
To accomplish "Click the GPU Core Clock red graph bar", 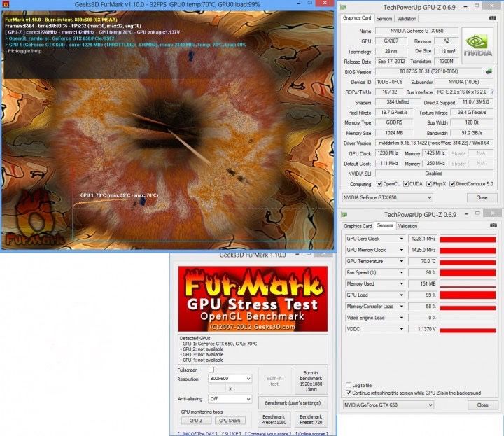I will tap(468, 239).
